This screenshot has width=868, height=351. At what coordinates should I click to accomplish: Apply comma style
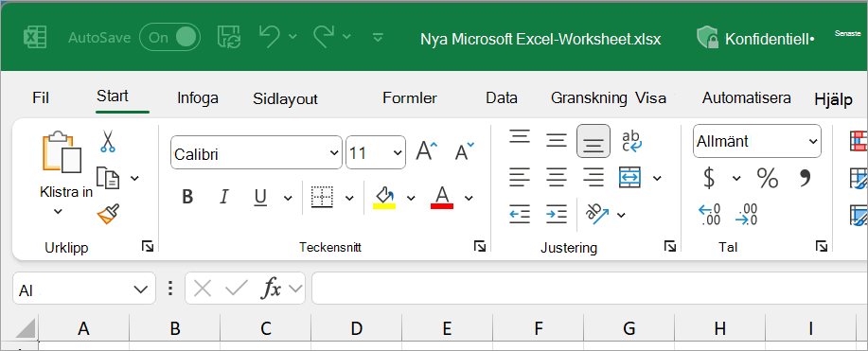(x=805, y=177)
